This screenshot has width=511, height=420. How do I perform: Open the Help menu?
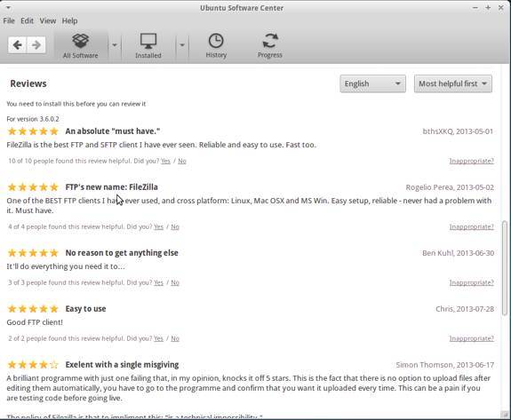coord(69,20)
